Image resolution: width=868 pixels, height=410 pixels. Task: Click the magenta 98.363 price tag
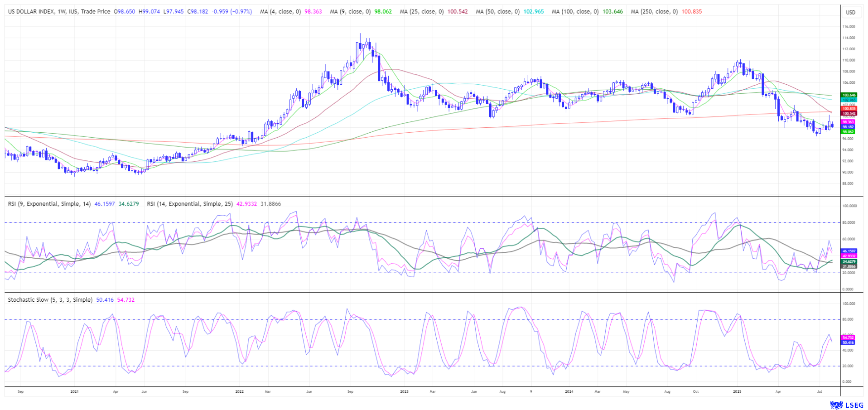[x=848, y=122]
